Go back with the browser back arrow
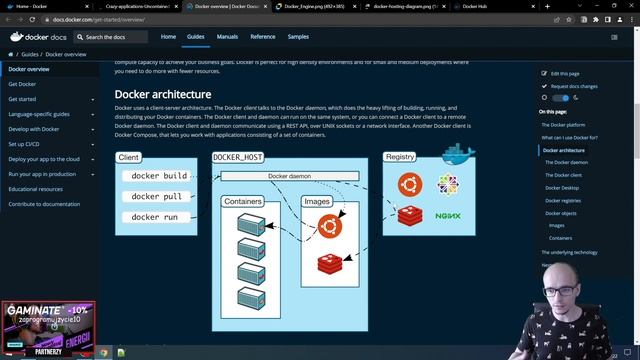This screenshot has width=640, height=360. (x=8, y=20)
